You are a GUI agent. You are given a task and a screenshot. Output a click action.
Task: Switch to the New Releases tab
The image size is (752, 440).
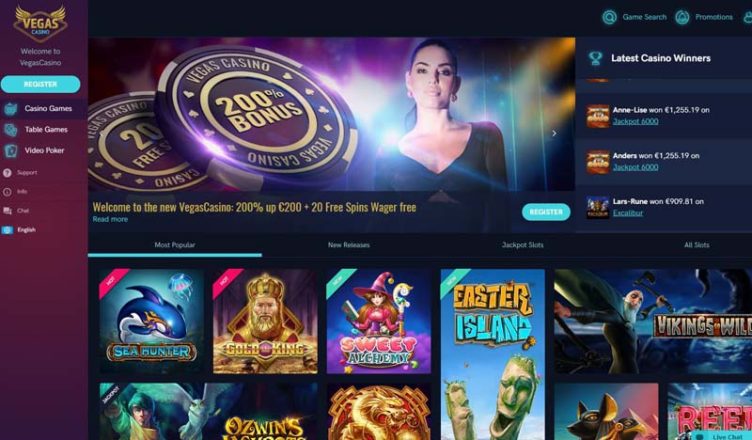pos(349,245)
